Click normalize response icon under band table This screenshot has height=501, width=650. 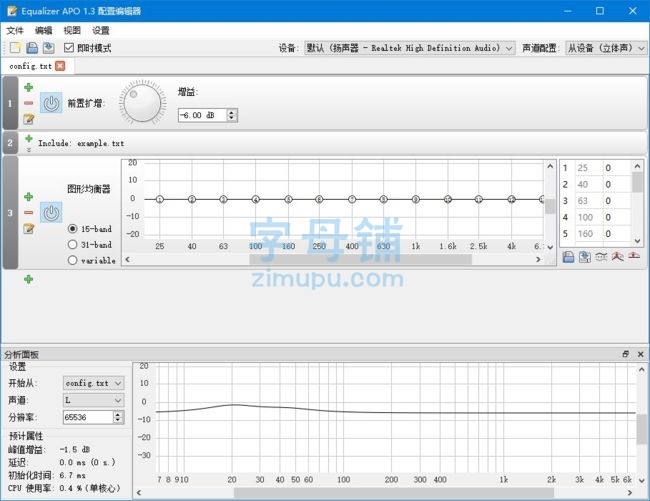(x=617, y=257)
